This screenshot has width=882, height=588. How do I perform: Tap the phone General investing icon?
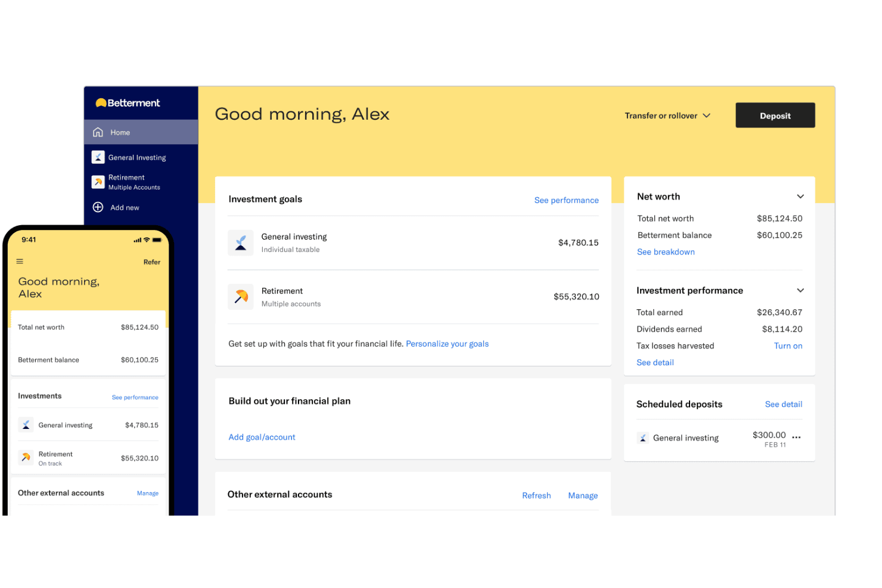[26, 425]
